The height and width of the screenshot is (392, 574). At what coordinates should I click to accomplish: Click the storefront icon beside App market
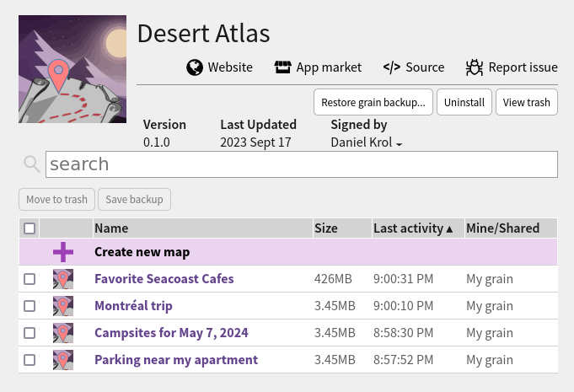point(282,67)
